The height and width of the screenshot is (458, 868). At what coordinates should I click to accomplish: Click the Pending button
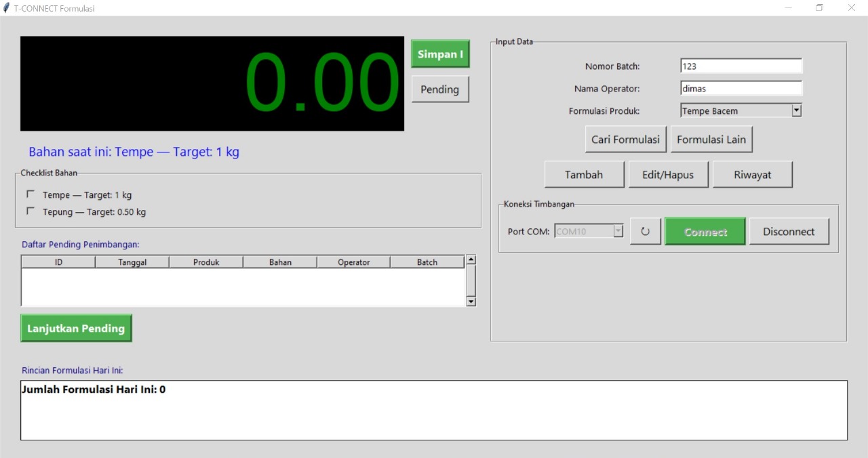point(439,89)
